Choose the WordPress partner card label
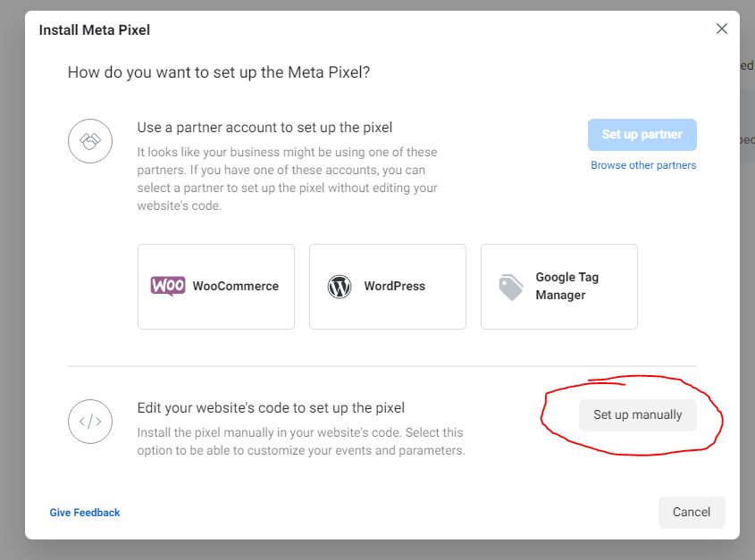Viewport: 755px width, 560px height. [x=394, y=286]
